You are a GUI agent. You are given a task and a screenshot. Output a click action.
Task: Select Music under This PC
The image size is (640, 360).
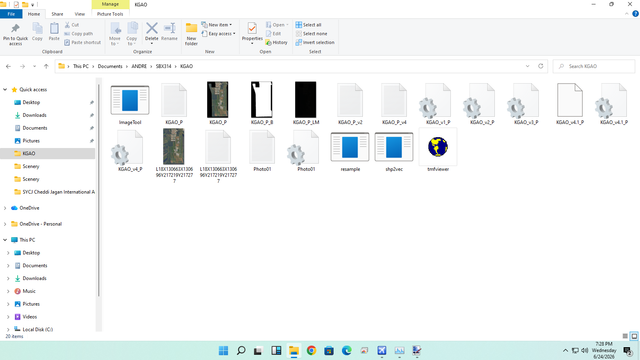click(x=29, y=291)
